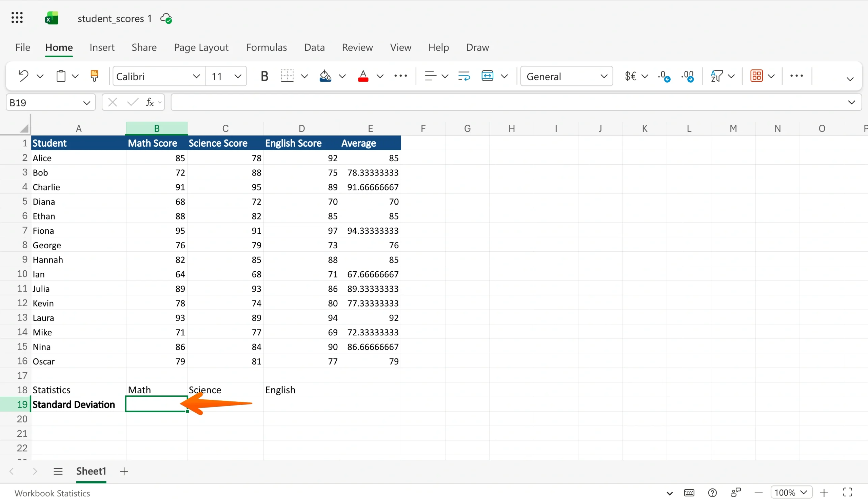Switch to the Data tab
The height and width of the screenshot is (500, 868).
point(314,47)
